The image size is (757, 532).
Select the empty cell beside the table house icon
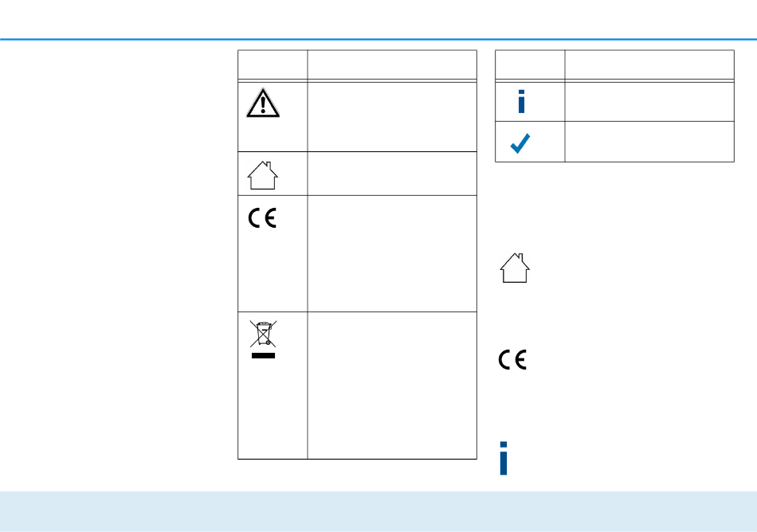[392, 174]
